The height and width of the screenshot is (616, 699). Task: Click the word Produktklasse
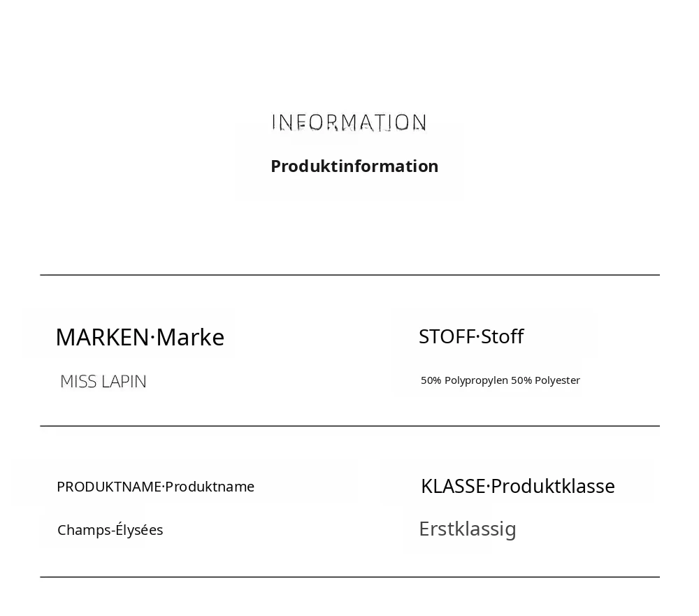click(553, 486)
